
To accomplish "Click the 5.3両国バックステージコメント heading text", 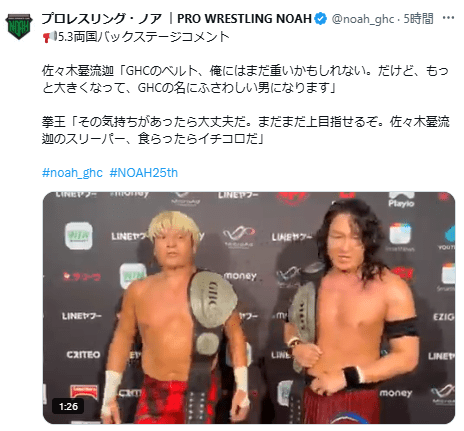I will tap(144, 37).
